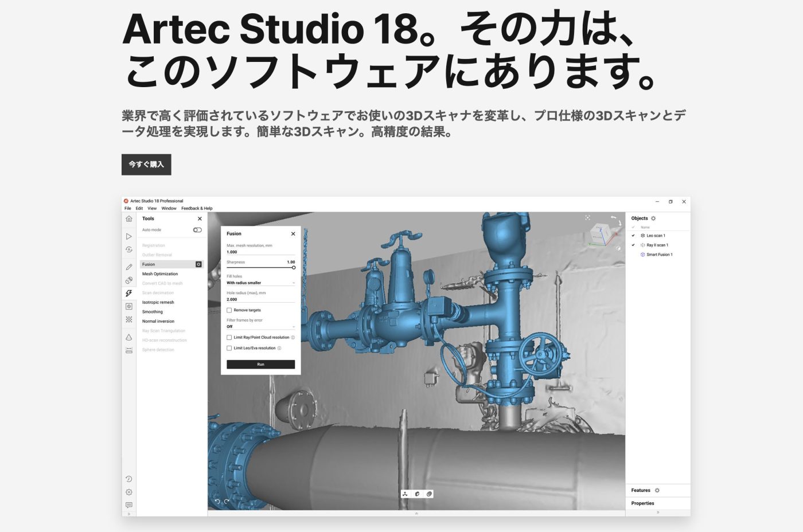Click the Sharpness slider handle
The width and height of the screenshot is (803, 532).
[x=294, y=268]
